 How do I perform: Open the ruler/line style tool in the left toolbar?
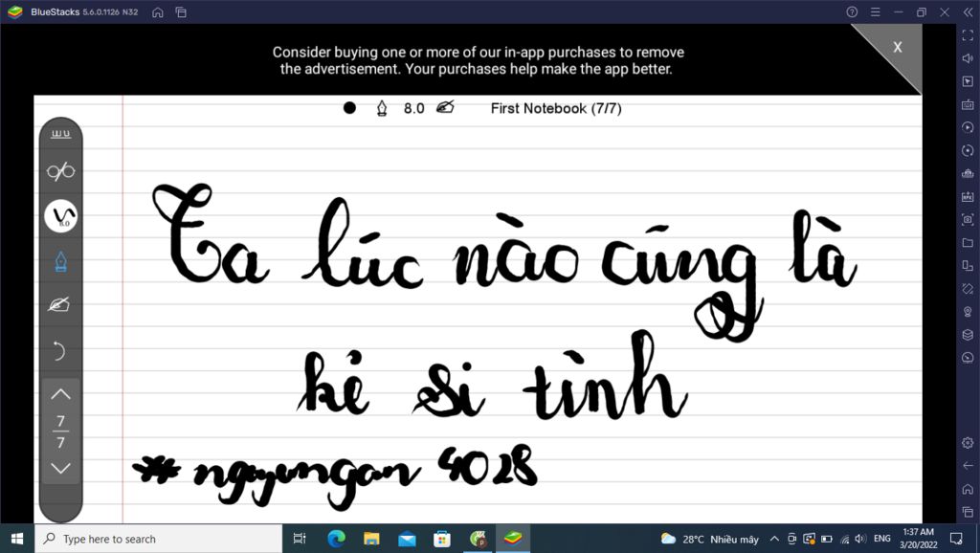60,134
